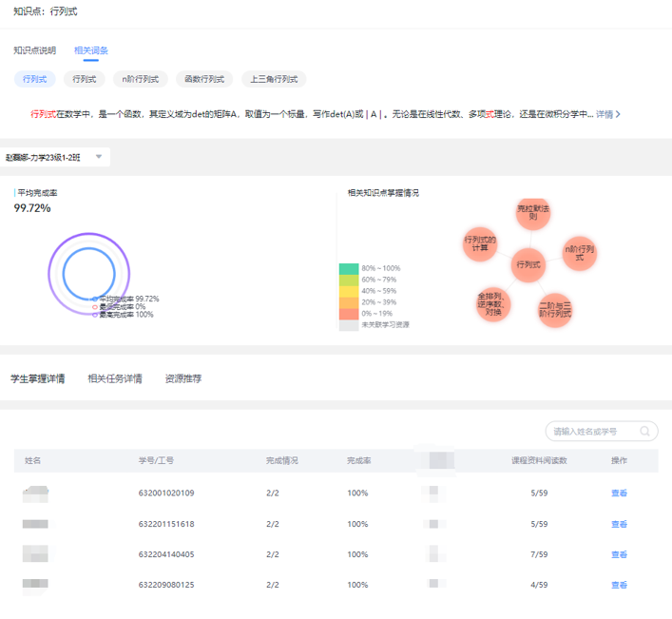Click the name or student ID search field
Screen dimensions: 672x619
pyautogui.click(x=602, y=432)
